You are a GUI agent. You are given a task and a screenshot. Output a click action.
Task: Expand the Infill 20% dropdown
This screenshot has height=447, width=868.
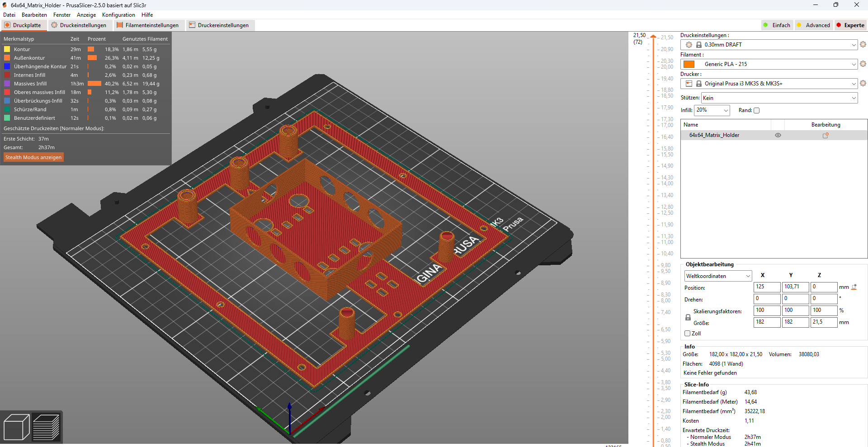pos(712,110)
